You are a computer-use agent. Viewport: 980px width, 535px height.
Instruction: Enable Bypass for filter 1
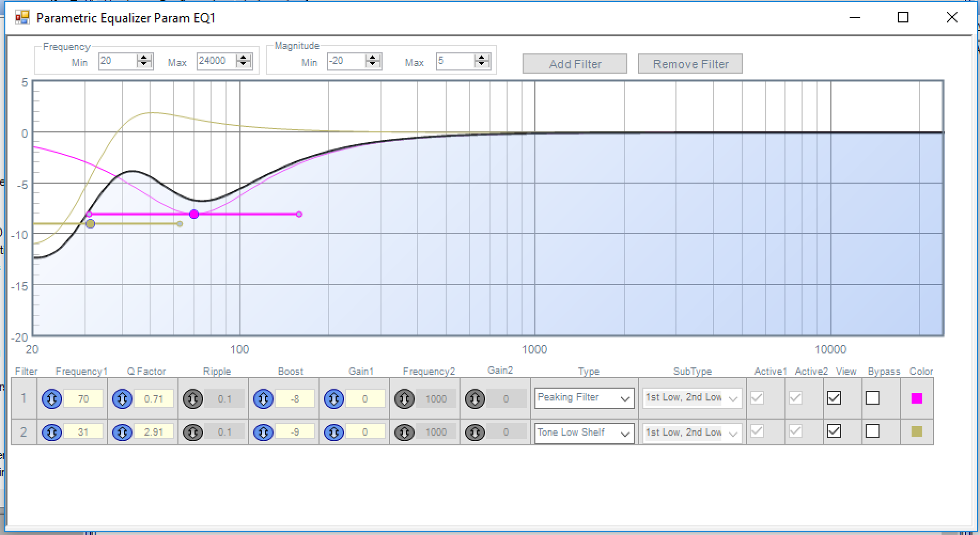873,398
